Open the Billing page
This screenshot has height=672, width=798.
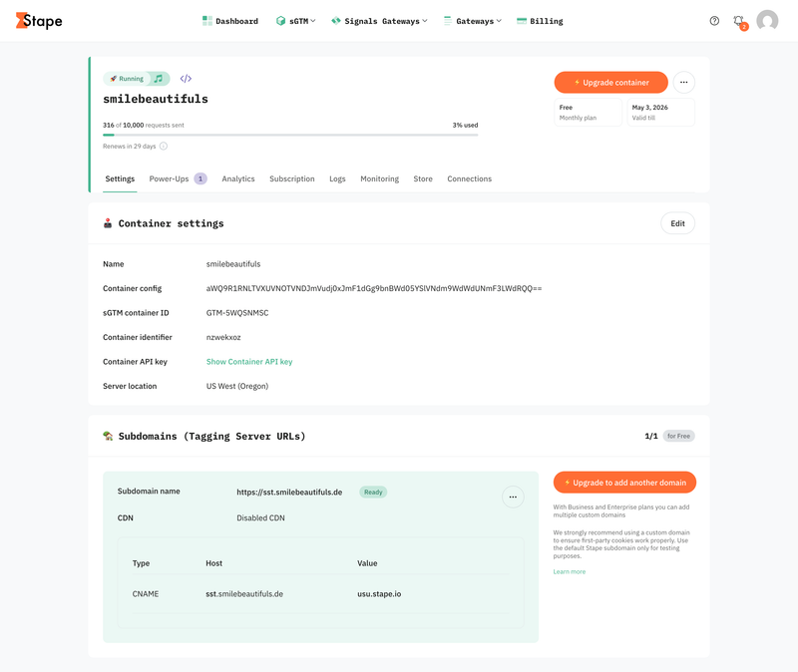coord(540,21)
